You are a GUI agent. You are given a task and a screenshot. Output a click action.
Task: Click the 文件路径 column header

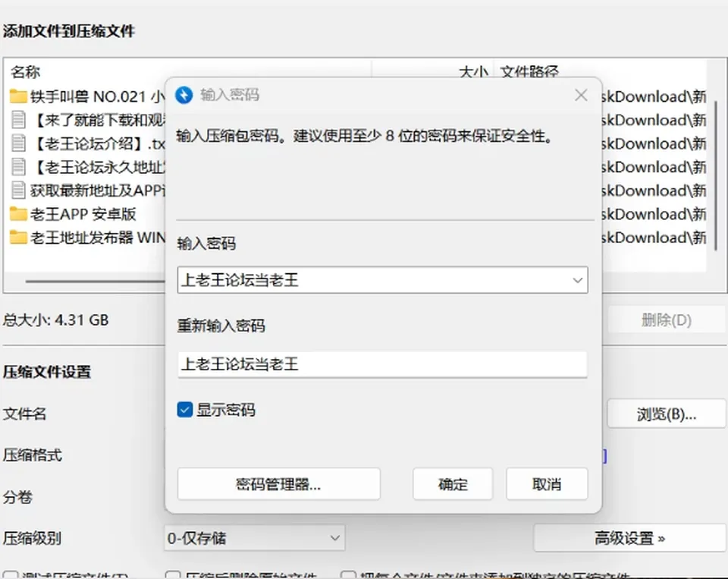529,72
